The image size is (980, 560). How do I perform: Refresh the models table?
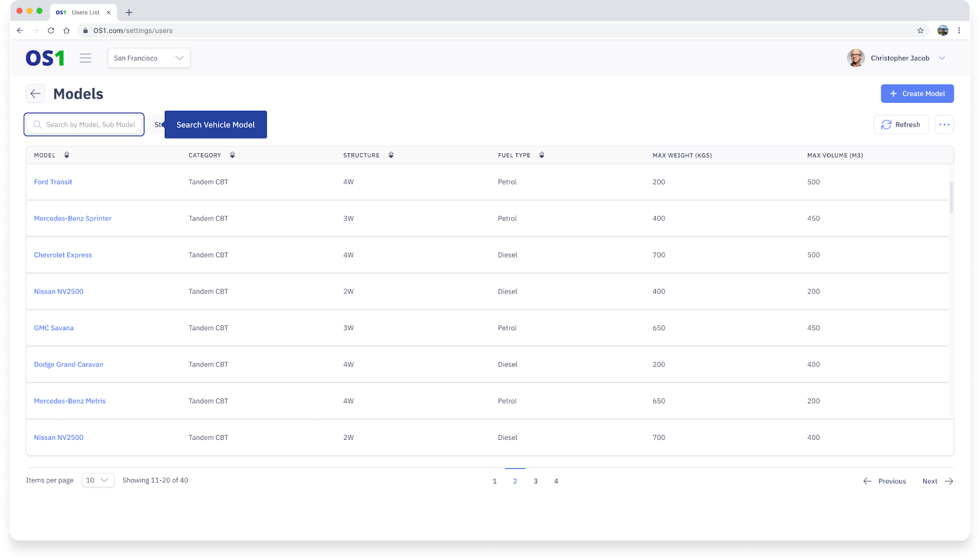[901, 124]
